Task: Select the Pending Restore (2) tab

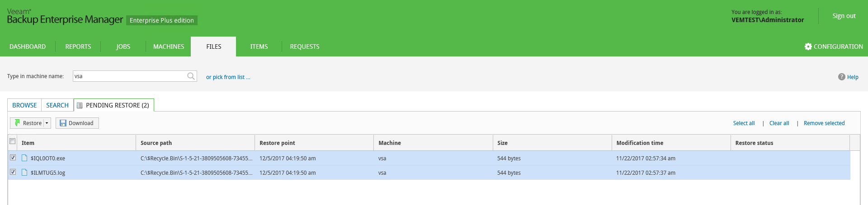Action: click(x=114, y=105)
